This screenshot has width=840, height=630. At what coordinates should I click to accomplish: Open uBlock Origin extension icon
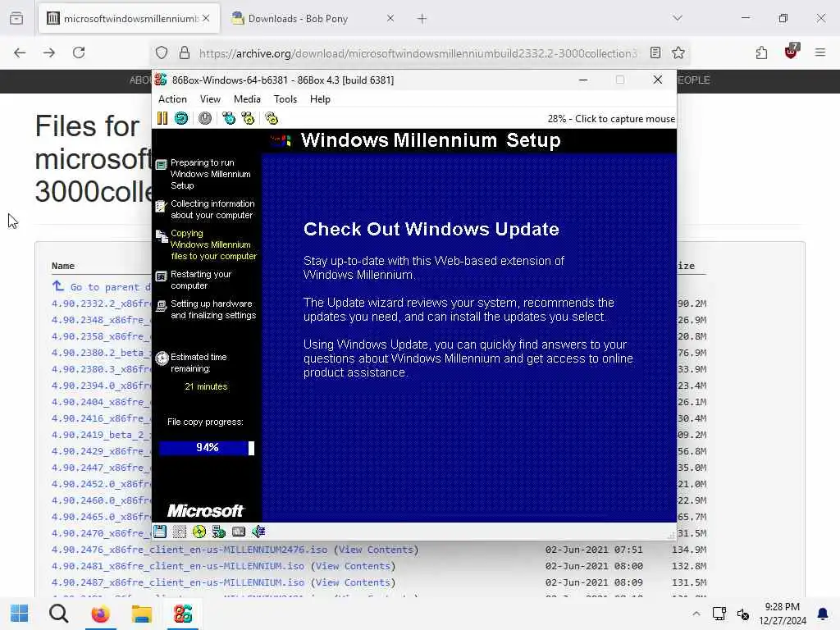point(792,52)
